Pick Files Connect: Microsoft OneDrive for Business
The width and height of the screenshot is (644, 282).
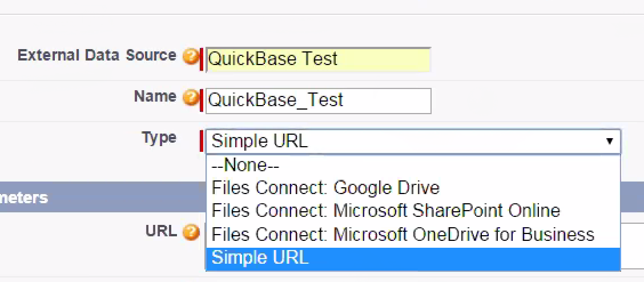[402, 234]
